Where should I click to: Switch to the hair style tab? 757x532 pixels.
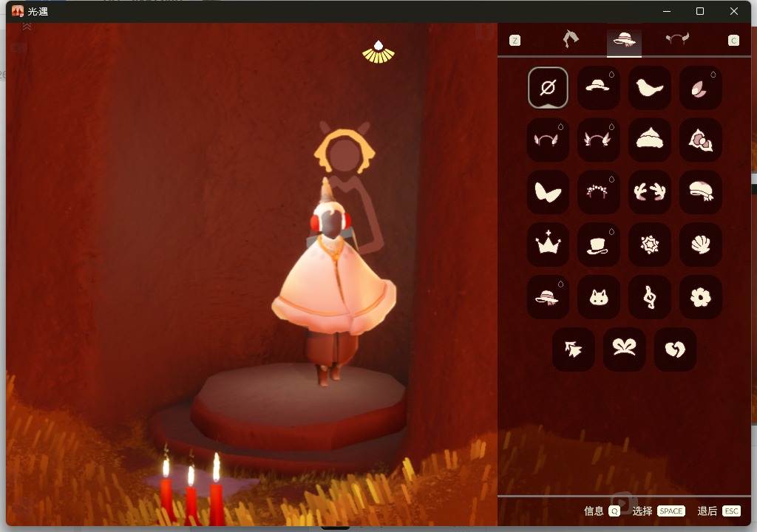click(571, 40)
